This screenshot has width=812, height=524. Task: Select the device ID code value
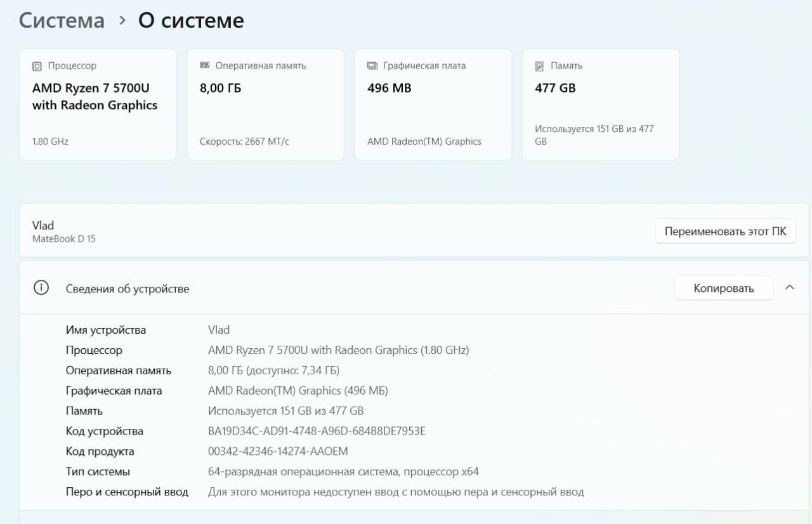click(317, 431)
